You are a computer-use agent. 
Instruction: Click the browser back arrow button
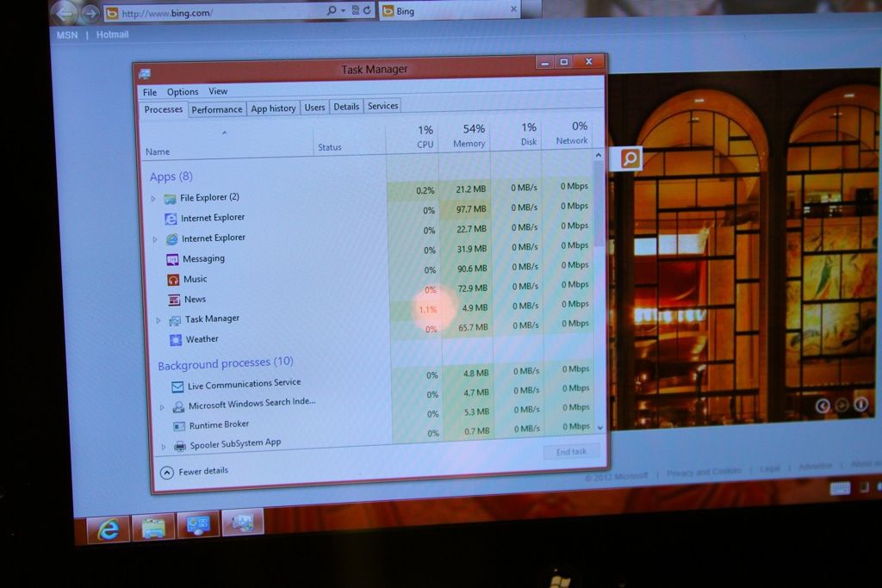(65, 13)
